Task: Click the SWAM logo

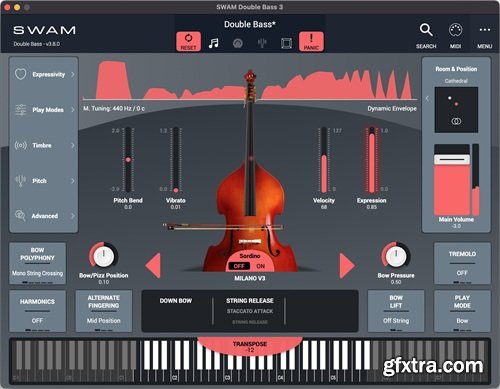Action: coord(44,30)
